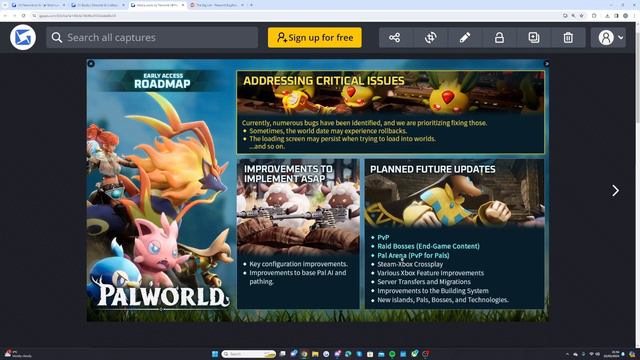Expand the user account dropdown
The image size is (640, 360).
coord(608,38)
